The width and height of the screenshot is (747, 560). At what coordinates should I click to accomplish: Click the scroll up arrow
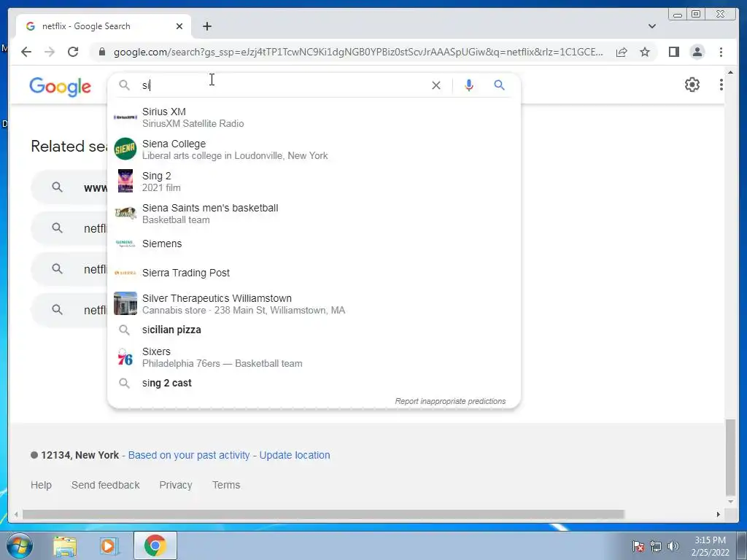tap(729, 72)
